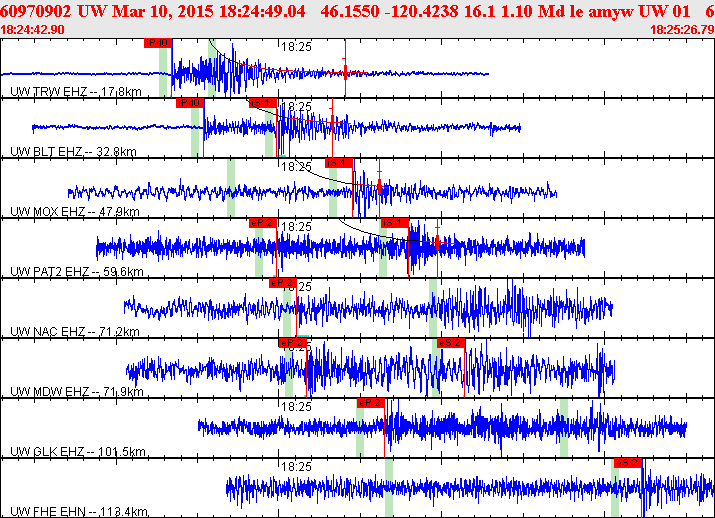Select the iPd0 pick flag on BLT trace
The height and width of the screenshot is (518, 715).
[190, 103]
